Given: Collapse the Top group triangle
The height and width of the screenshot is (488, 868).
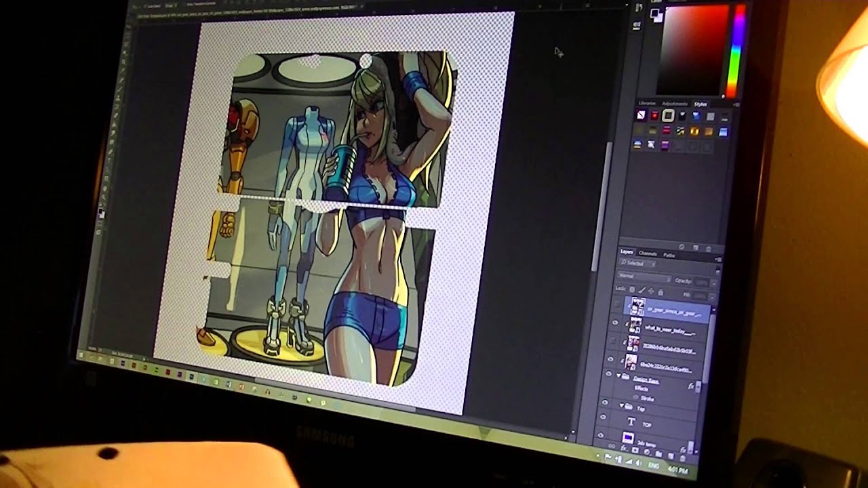Looking at the screenshot, I should click(x=622, y=405).
